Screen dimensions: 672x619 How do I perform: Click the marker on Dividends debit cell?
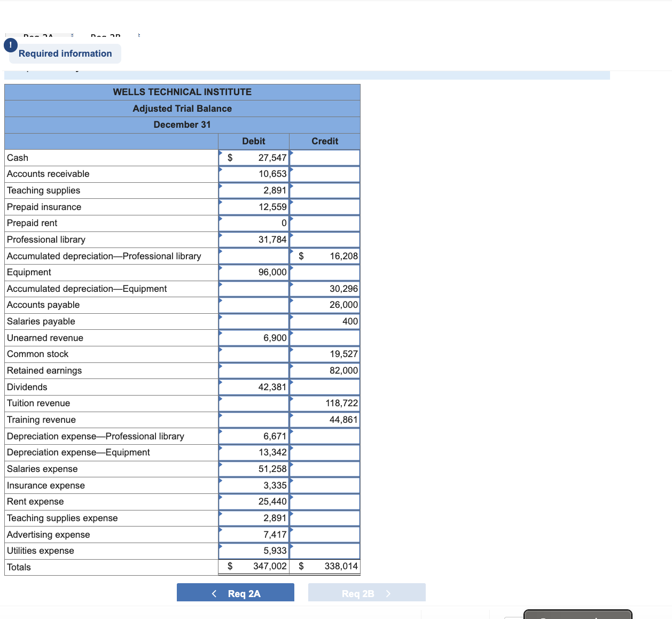tap(220, 383)
